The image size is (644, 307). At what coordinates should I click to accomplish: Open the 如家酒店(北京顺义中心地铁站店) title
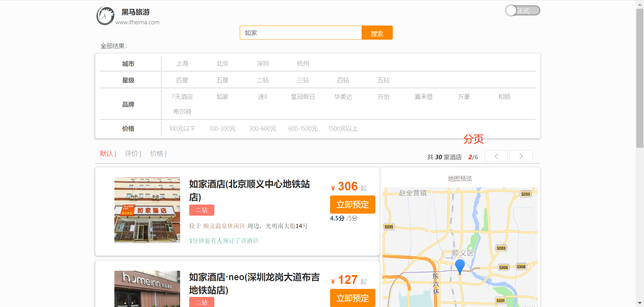[250, 190]
